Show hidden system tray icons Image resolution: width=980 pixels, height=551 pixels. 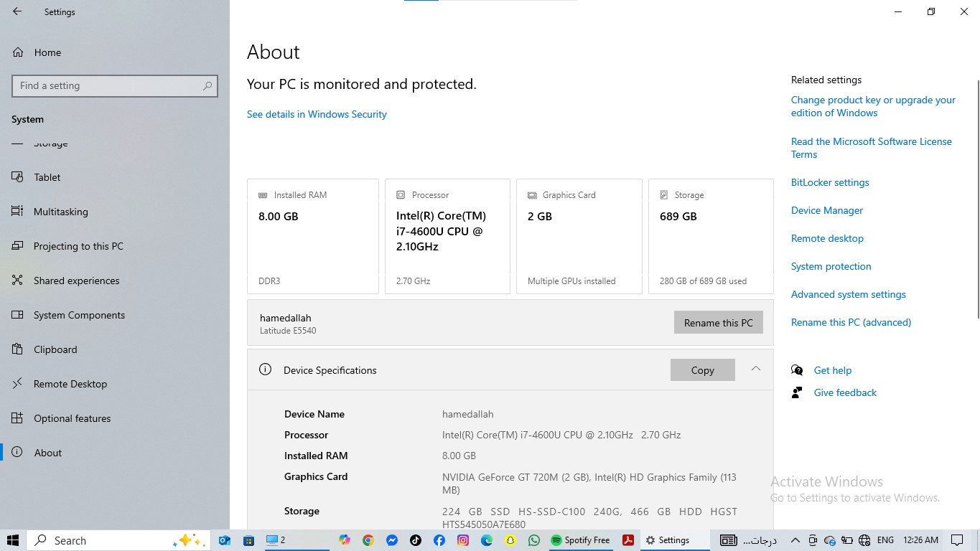coord(795,540)
